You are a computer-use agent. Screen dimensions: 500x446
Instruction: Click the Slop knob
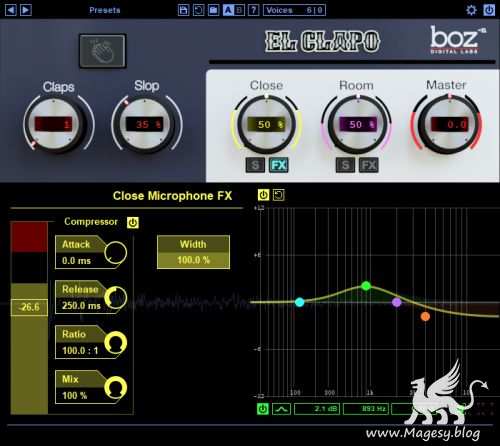[x=145, y=124]
